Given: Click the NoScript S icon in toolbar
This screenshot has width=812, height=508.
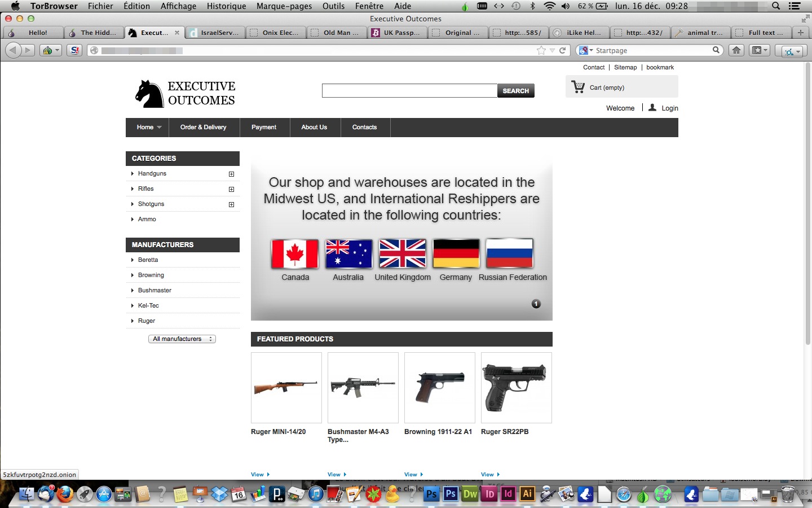Looking at the screenshot, I should [x=74, y=50].
